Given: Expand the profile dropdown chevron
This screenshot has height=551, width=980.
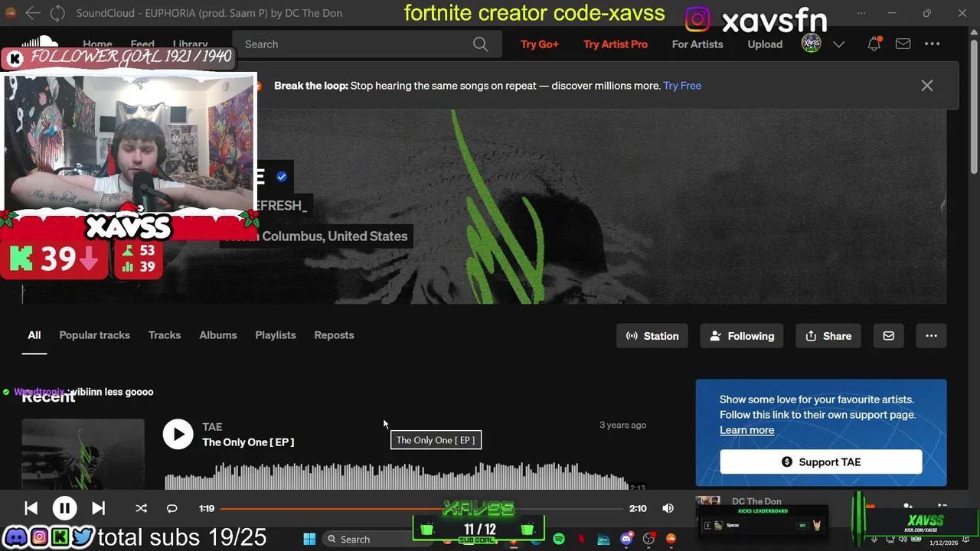Looking at the screenshot, I should pos(838,44).
